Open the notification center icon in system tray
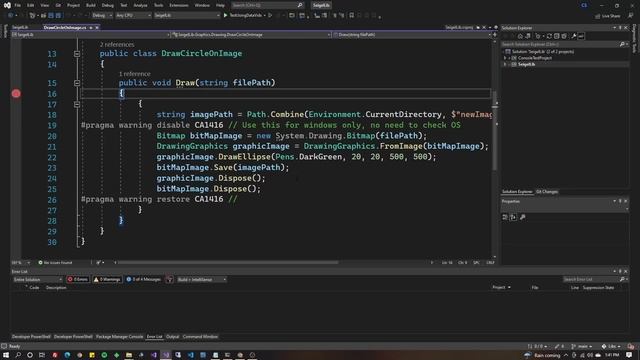This screenshot has width=640, height=360. [629, 355]
